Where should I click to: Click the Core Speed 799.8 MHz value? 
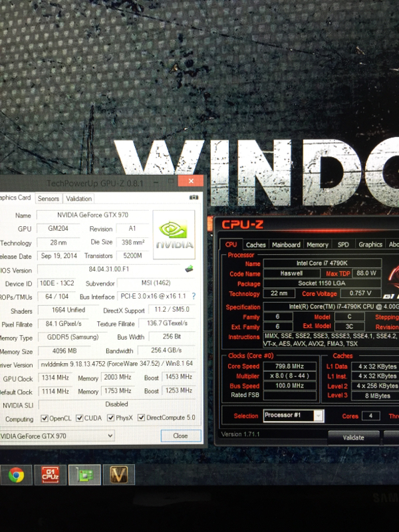point(289,366)
